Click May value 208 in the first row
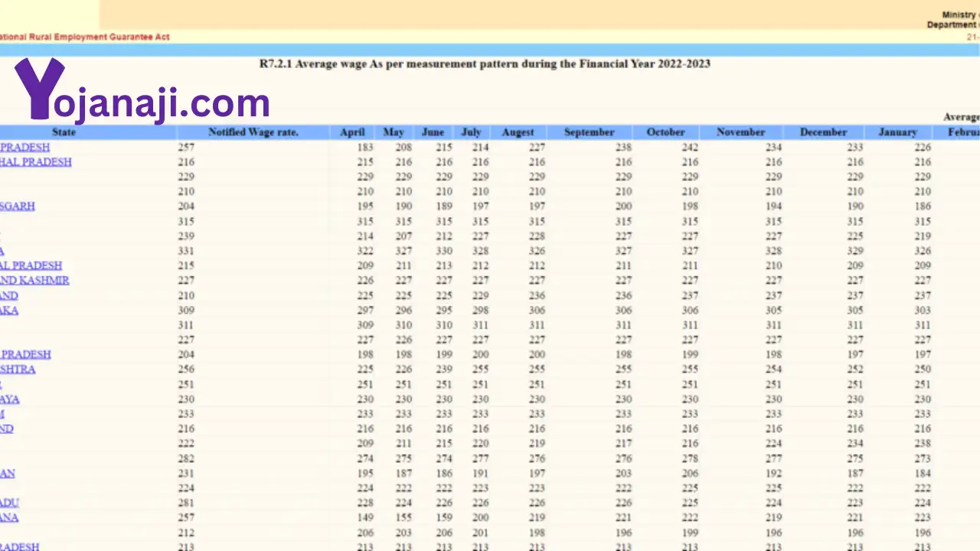 (x=403, y=148)
